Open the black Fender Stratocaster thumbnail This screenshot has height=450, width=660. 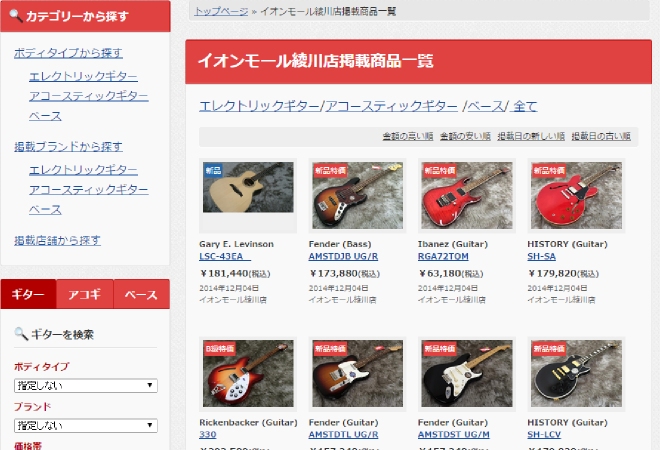(467, 374)
